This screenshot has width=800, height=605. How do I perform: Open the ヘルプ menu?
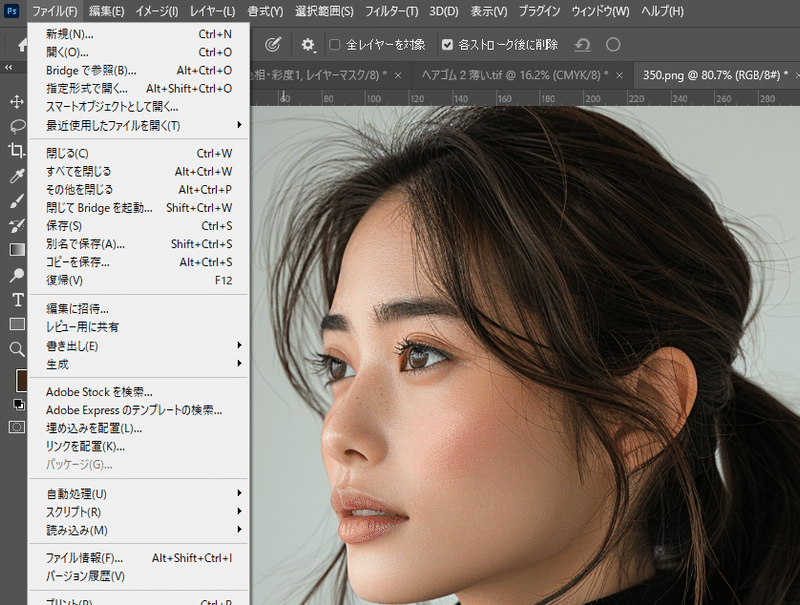[662, 11]
